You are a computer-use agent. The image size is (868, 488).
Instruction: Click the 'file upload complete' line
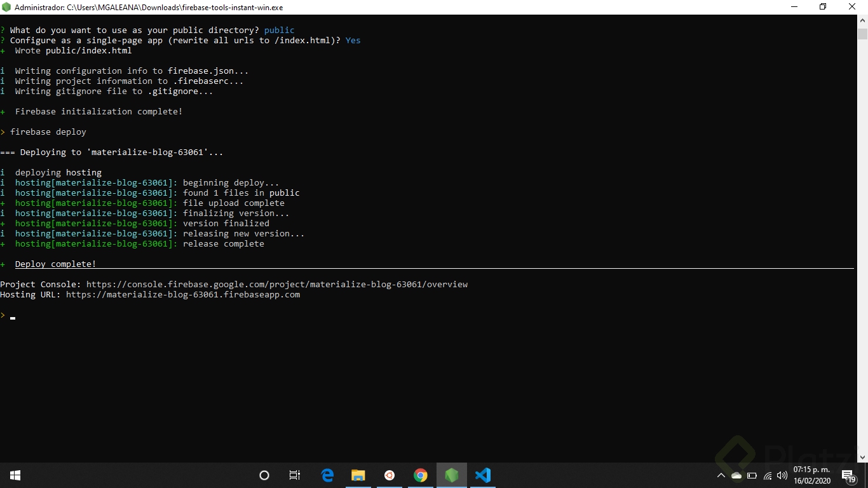[x=150, y=203]
